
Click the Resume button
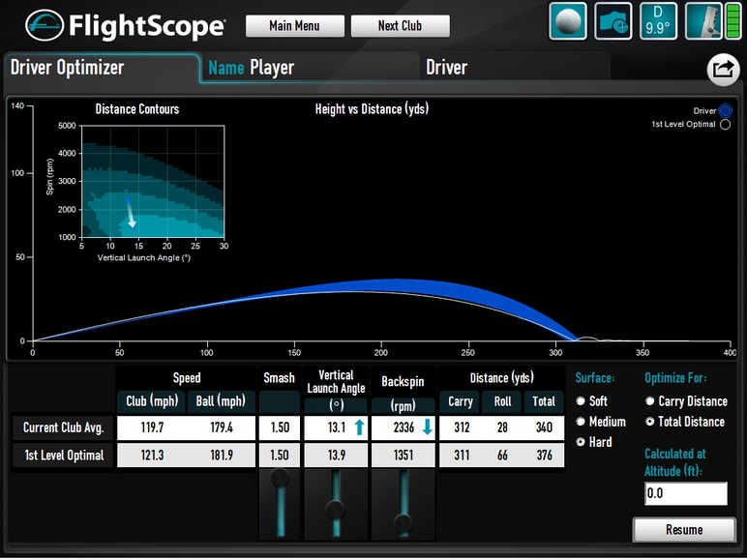click(x=684, y=529)
